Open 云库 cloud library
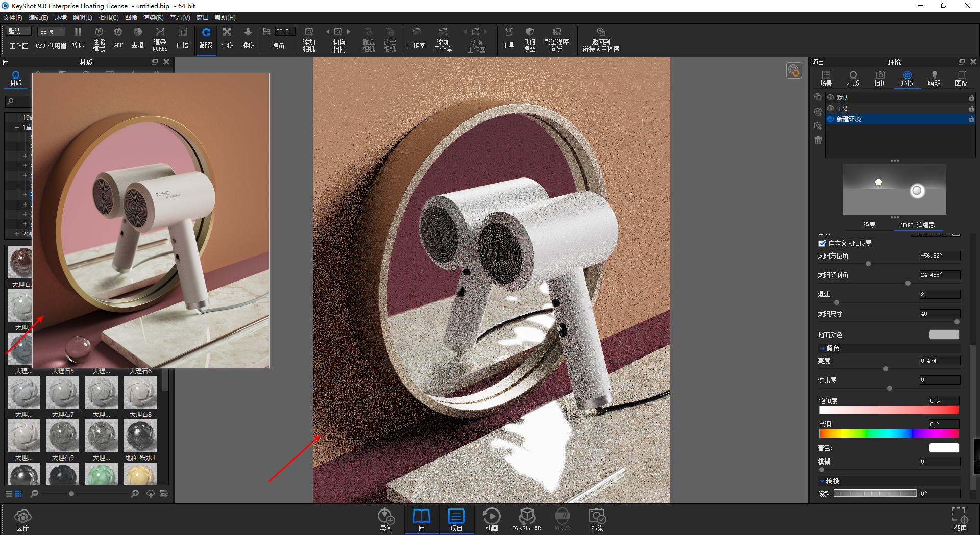The image size is (980, 535). [23, 520]
